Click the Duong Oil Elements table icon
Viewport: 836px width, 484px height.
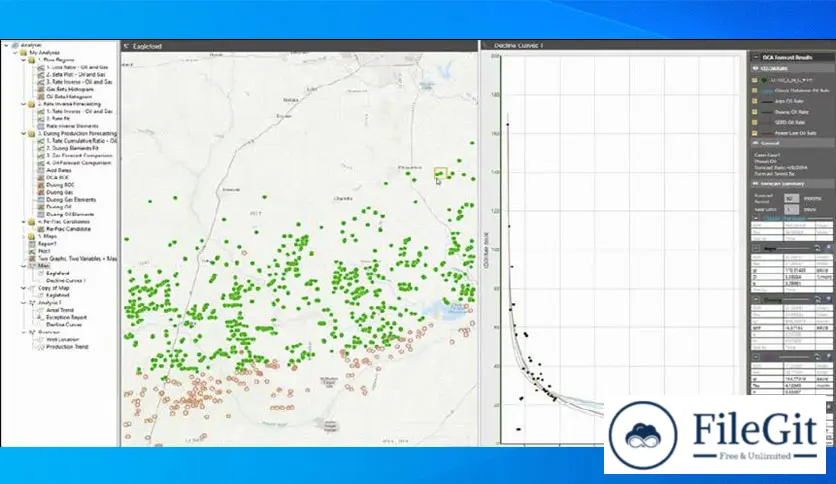pyautogui.click(x=41, y=214)
